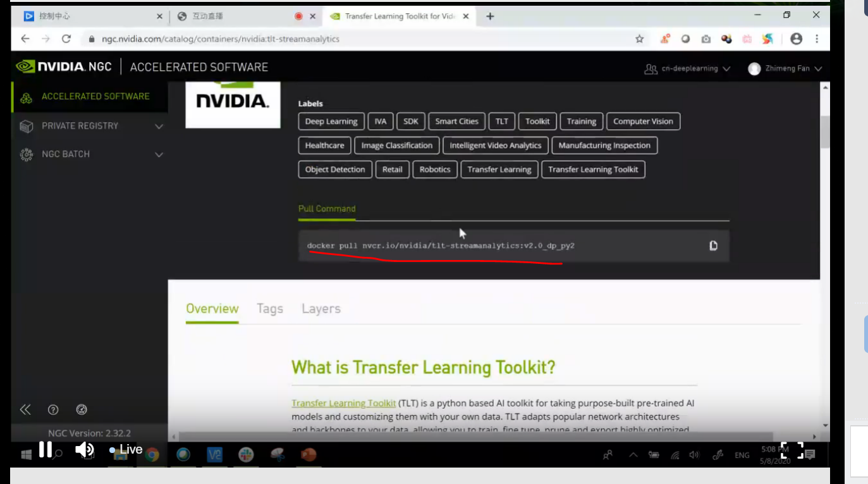Click the ENG language indicator
This screenshot has width=868, height=484.
tap(742, 455)
